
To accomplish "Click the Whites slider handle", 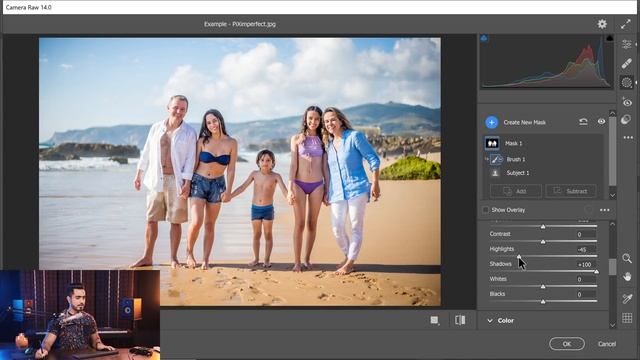I will (x=543, y=287).
